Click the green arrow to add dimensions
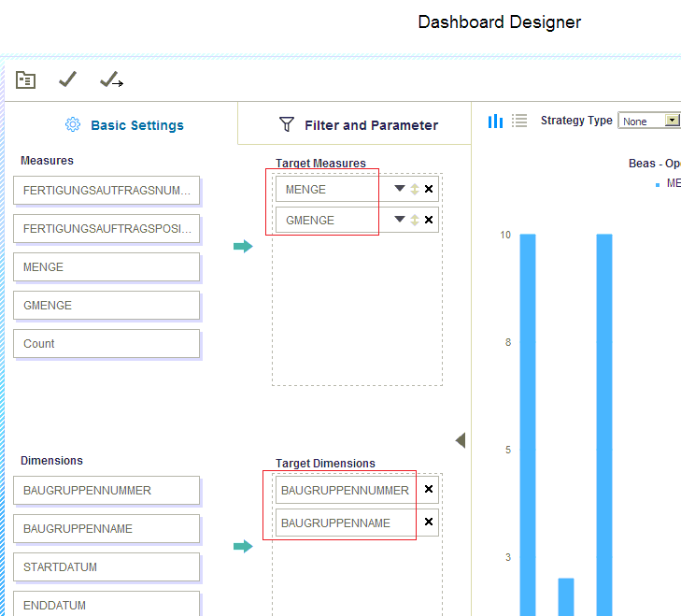 click(x=243, y=546)
